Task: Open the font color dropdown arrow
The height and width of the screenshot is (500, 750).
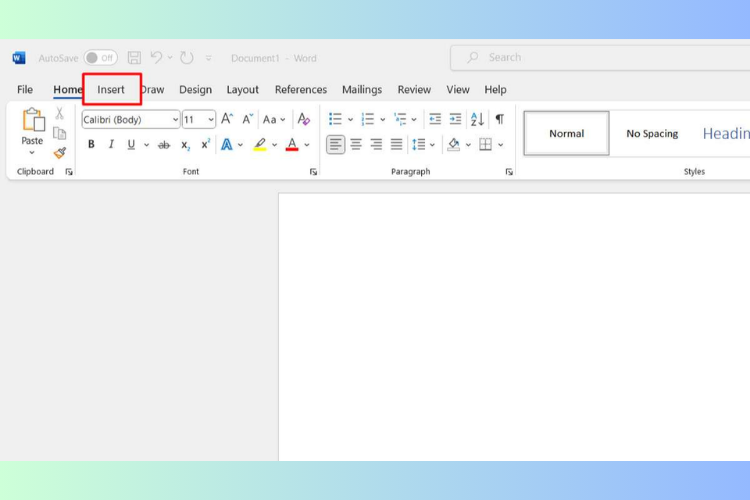Action: [x=307, y=145]
